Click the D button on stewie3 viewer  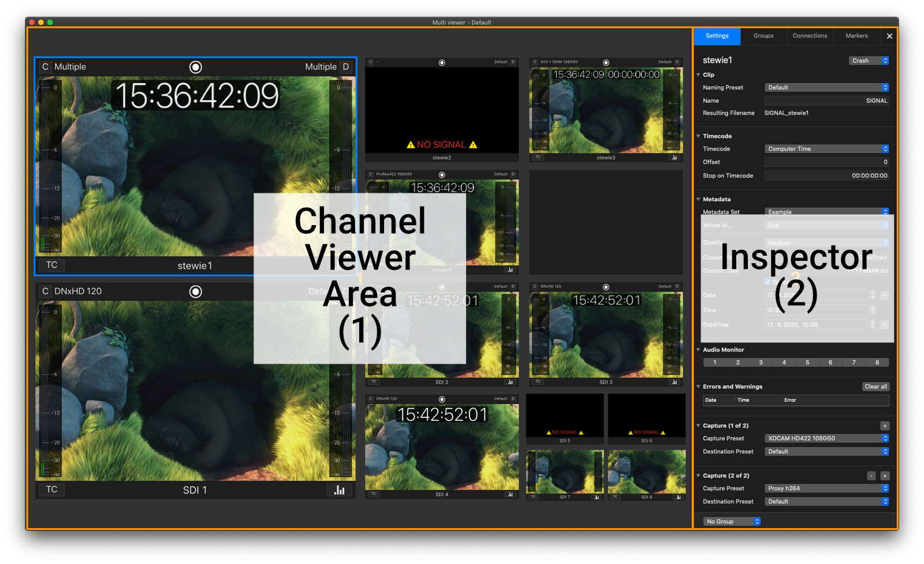tap(677, 62)
